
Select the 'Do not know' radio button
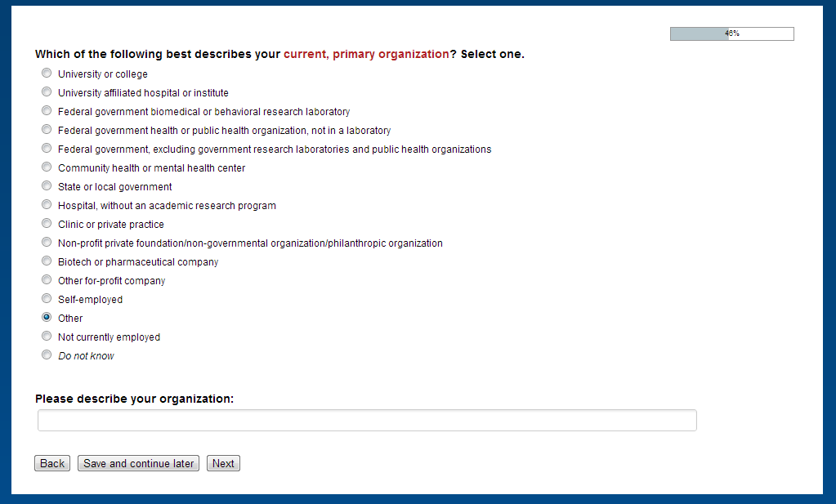(x=47, y=355)
